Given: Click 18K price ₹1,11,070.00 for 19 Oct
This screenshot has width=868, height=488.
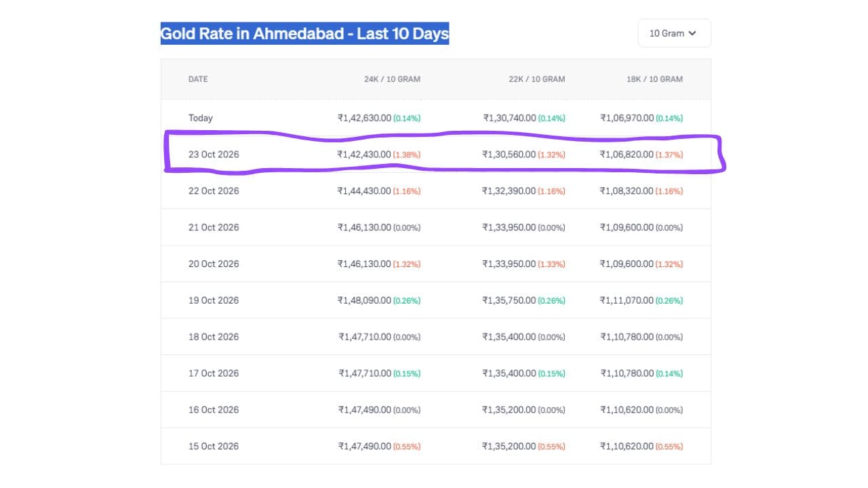Looking at the screenshot, I should [x=627, y=300].
